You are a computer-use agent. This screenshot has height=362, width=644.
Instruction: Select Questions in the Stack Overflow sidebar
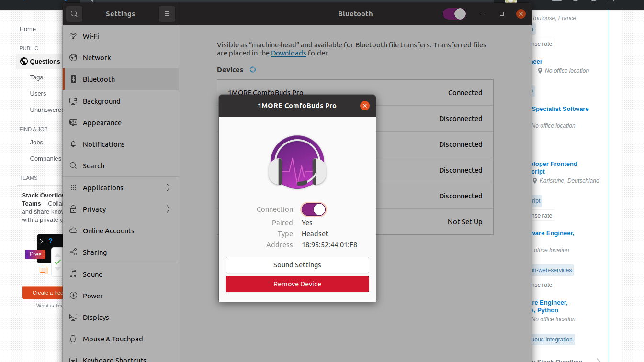(44, 61)
